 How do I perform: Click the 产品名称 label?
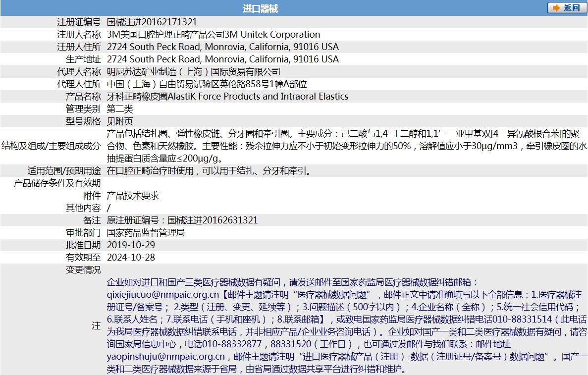[x=83, y=97]
